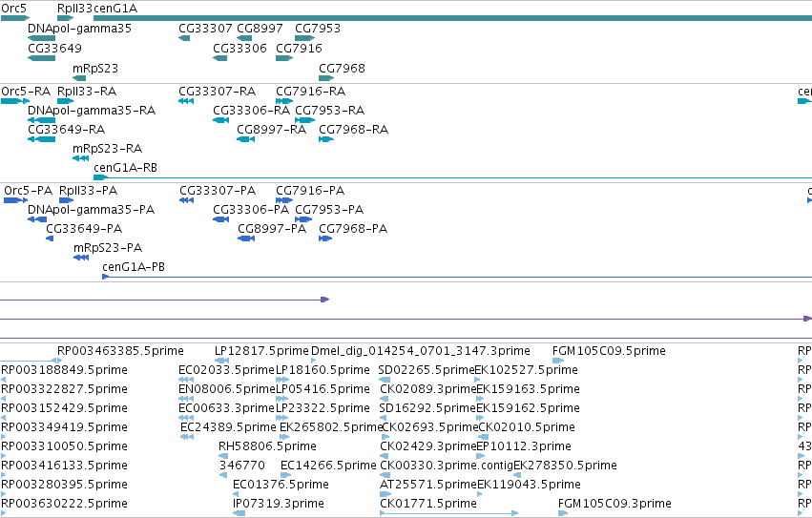
Task: Select protein CG8997-PA
Action: coord(246,238)
